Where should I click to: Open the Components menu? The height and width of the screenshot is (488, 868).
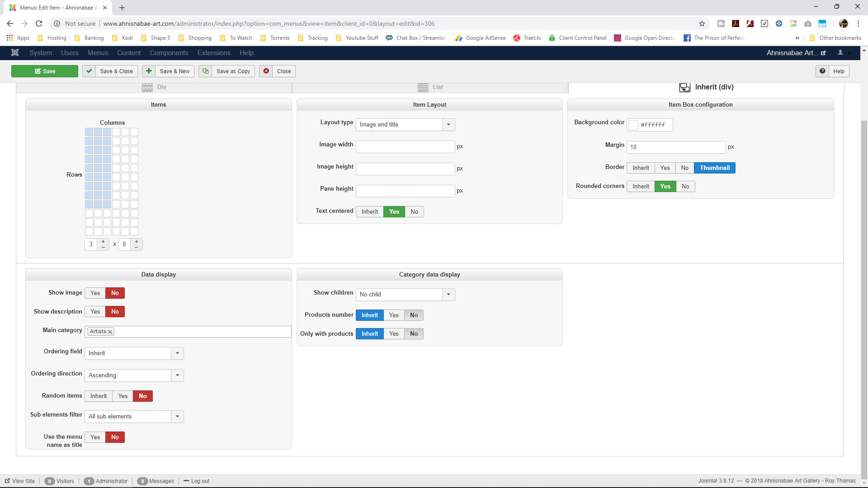(169, 53)
